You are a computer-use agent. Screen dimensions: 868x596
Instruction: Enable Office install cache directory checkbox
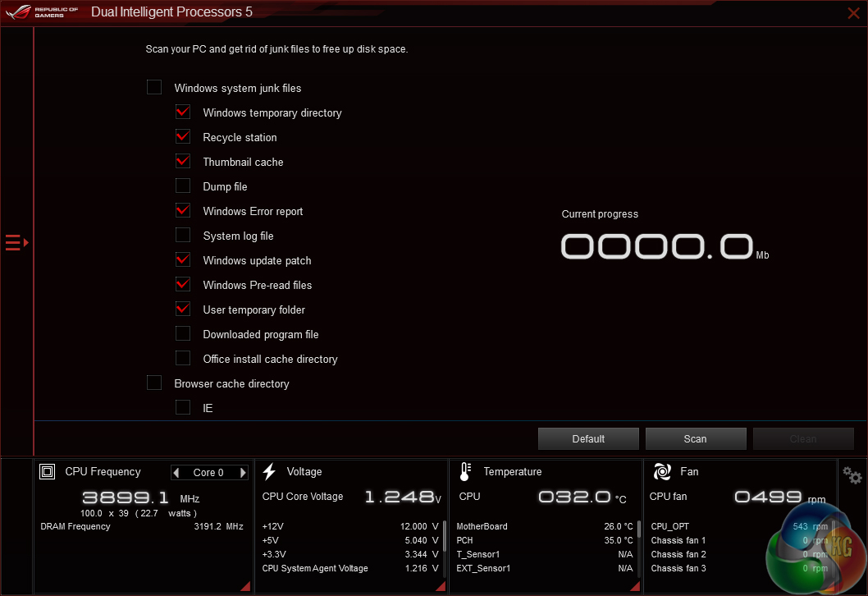(183, 359)
